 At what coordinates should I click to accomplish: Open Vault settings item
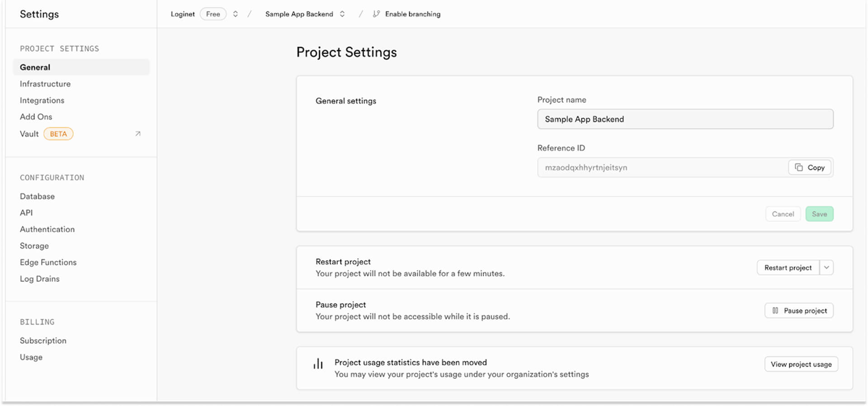point(29,134)
